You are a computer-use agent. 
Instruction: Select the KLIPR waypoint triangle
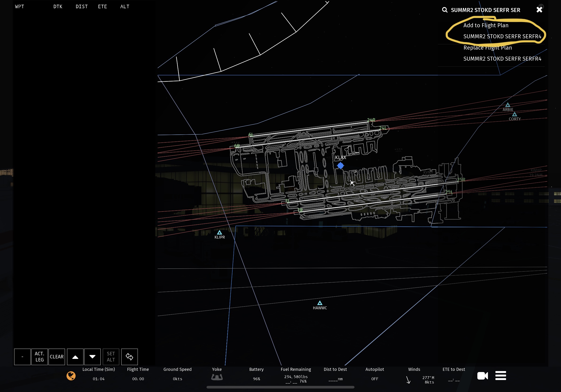[x=219, y=232]
